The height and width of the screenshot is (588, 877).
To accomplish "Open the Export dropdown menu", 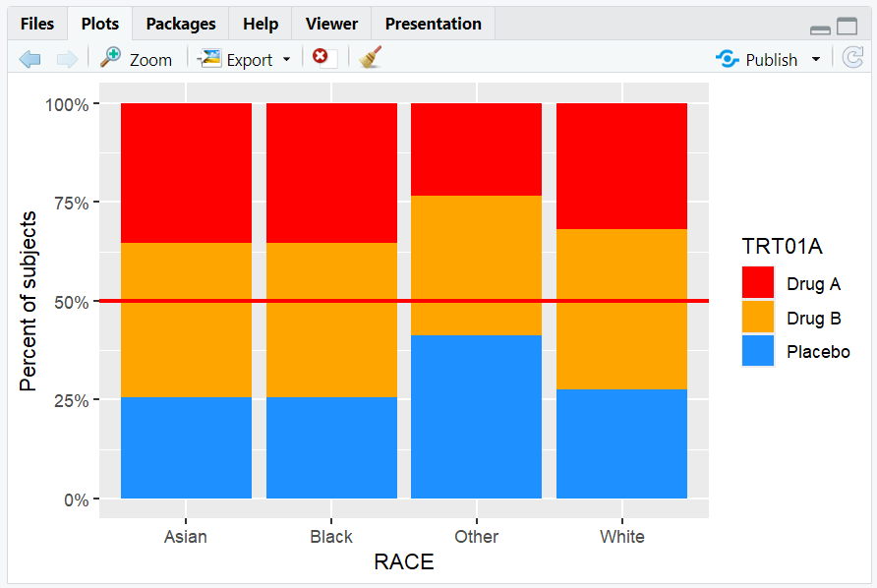I will 288,58.
